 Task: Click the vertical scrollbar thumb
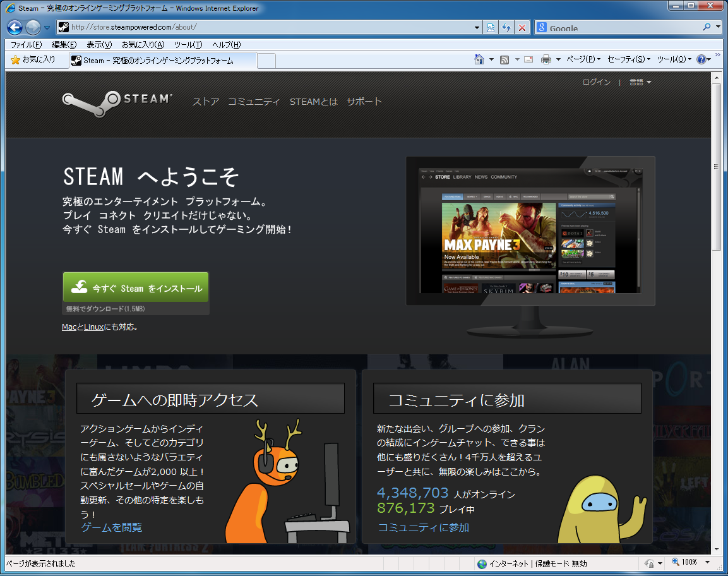tap(717, 166)
